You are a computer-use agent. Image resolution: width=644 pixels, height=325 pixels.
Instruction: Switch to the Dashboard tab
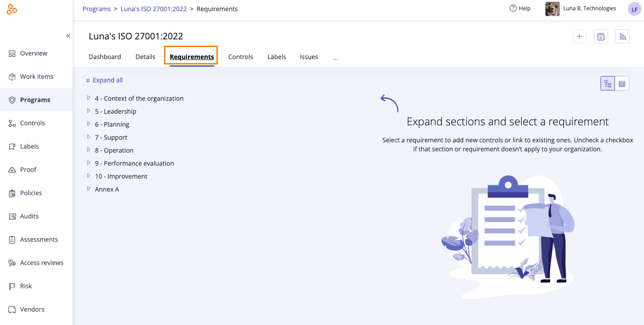coord(105,57)
